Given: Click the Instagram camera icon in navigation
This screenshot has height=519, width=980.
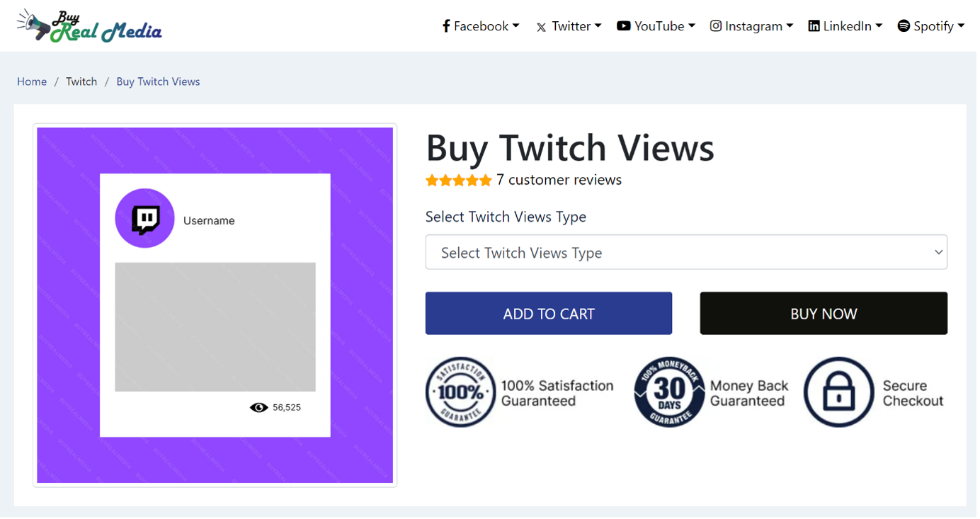Looking at the screenshot, I should pos(716,26).
